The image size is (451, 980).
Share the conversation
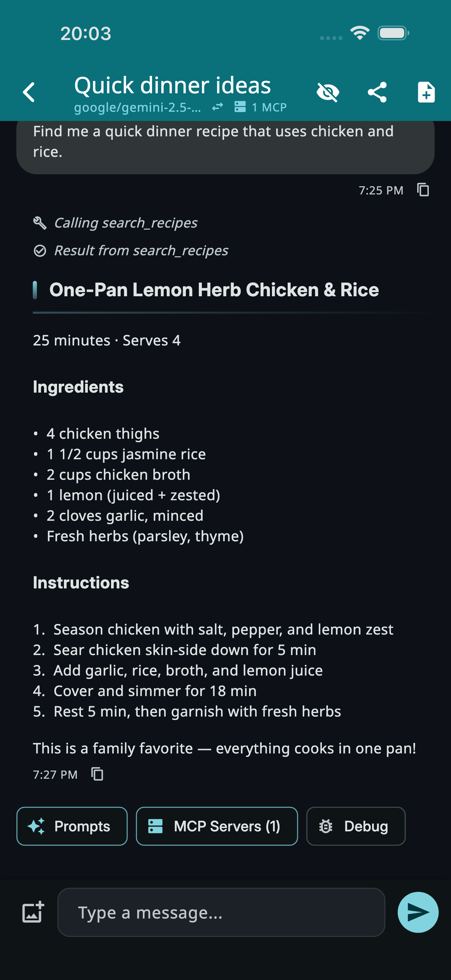point(378,92)
